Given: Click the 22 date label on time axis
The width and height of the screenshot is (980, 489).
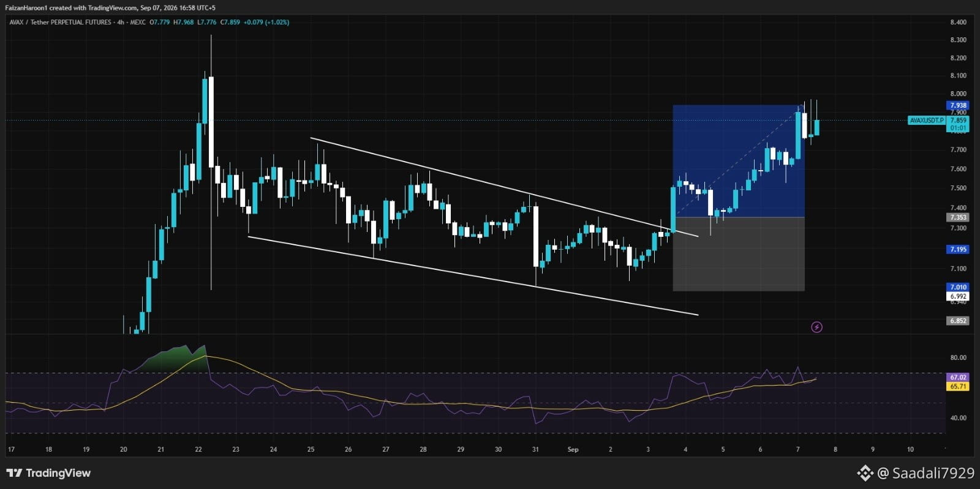Looking at the screenshot, I should (198, 449).
